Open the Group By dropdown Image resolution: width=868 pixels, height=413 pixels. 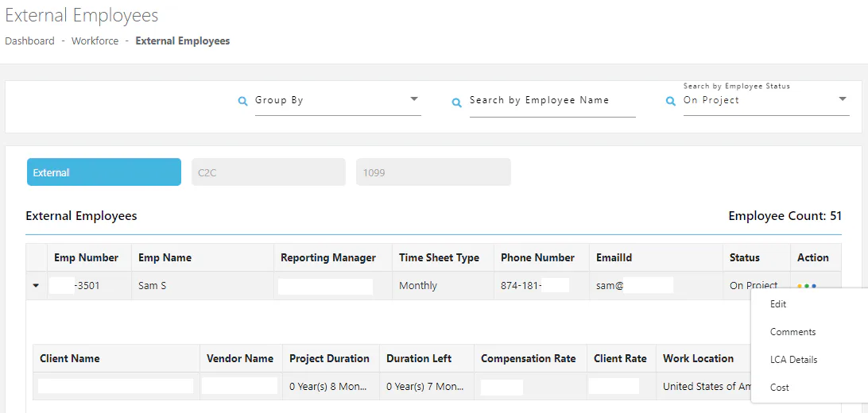click(338, 101)
